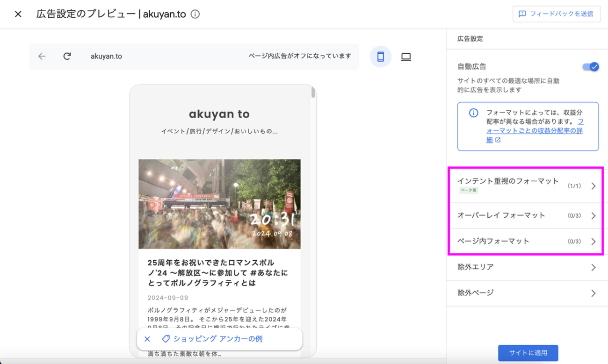Screen dimensions: 608x364
Task: Click the サイトに適用 button
Action: [528, 353]
